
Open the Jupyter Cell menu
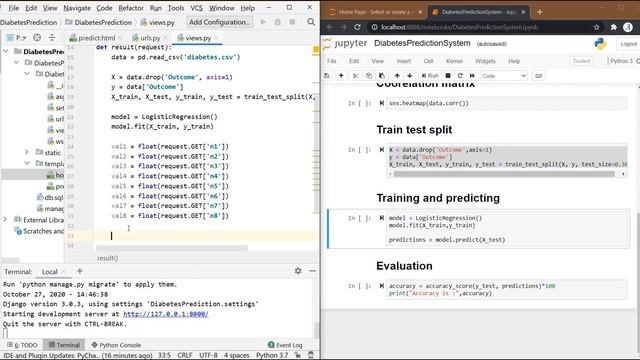tap(428, 61)
